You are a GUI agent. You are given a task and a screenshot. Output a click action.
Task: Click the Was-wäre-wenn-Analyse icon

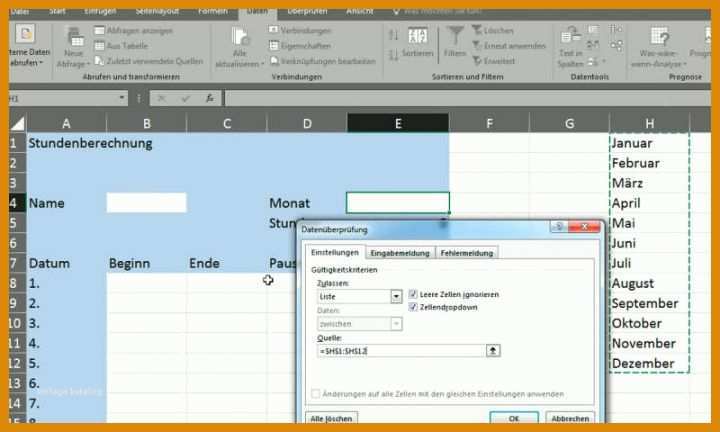(659, 36)
